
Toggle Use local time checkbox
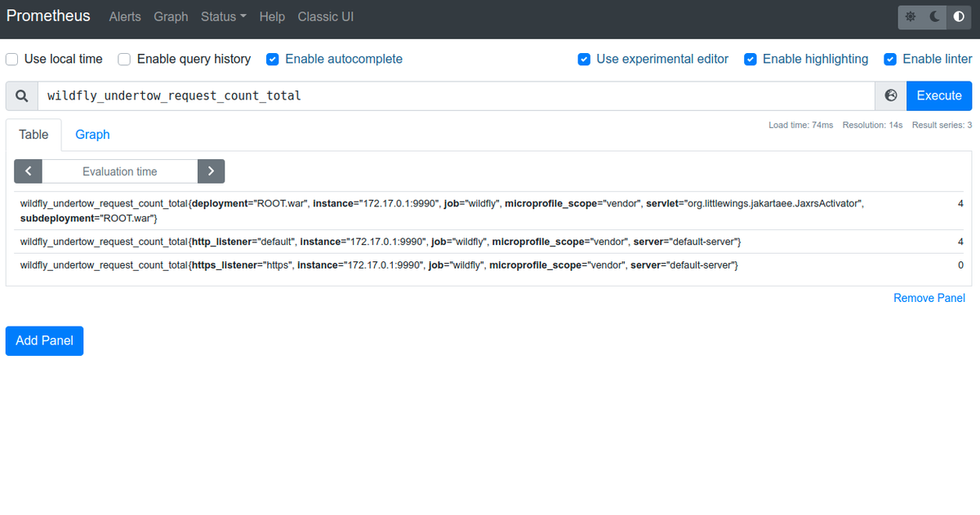tap(12, 59)
